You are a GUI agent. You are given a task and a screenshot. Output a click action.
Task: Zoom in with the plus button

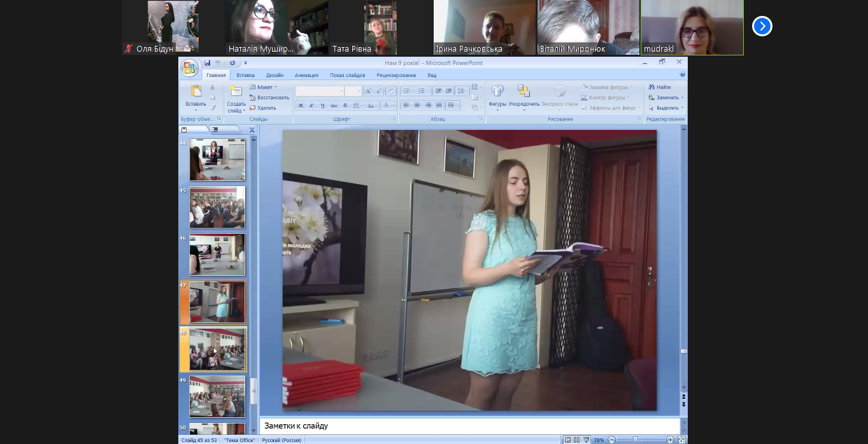coord(670,440)
